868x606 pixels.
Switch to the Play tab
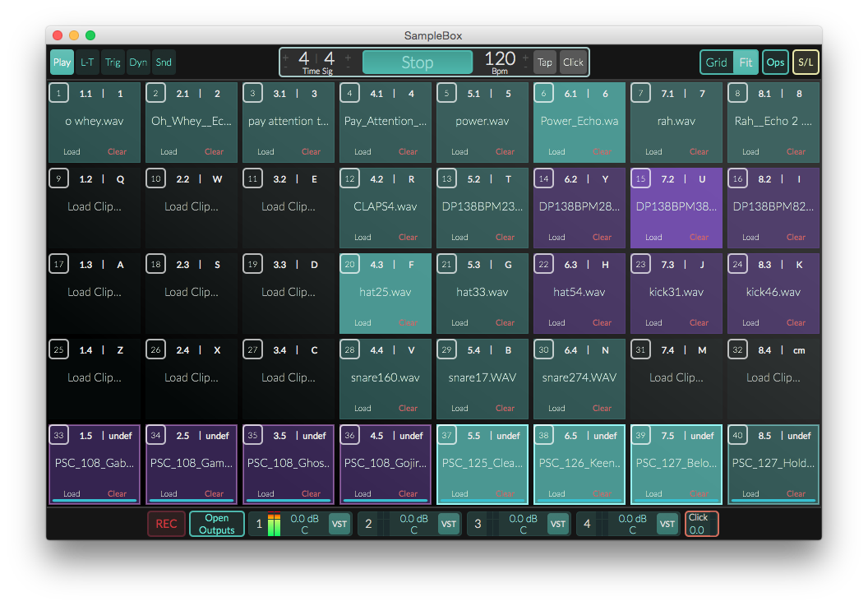pos(62,62)
